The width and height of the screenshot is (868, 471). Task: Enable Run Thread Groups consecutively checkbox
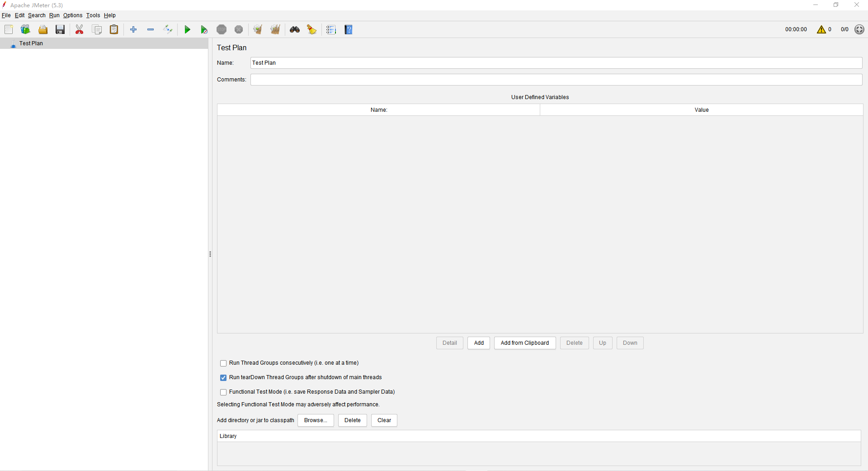click(223, 363)
